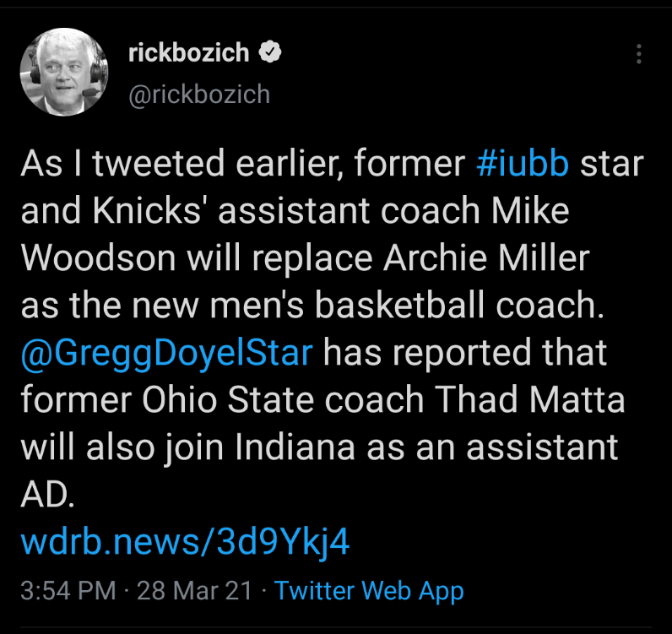
Task: Click the name "Archie Miller" in the tweet
Action: click(x=485, y=258)
